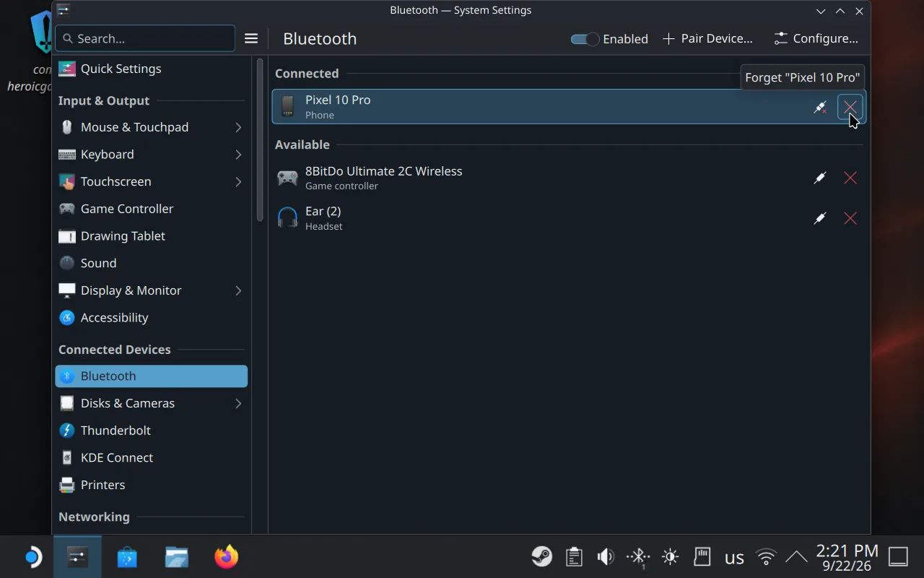Forget the 8BitDo Ultimate 2C Wireless
924x578 pixels.
850,178
